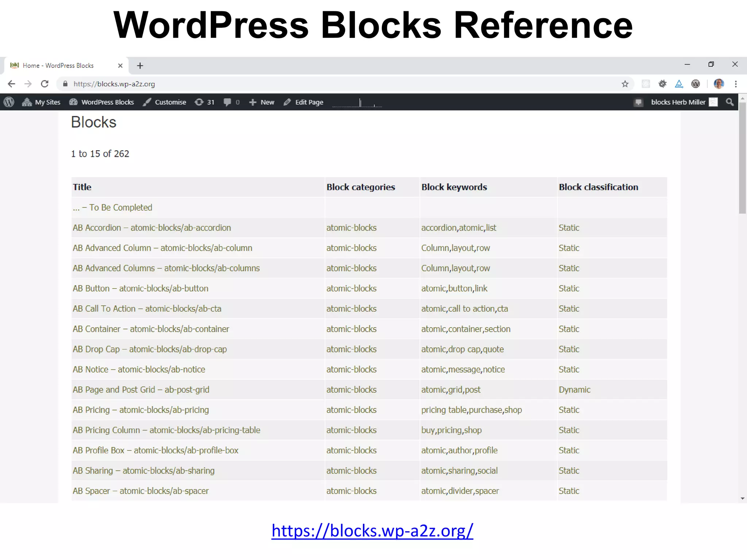747x560 pixels.
Task: Click the WordPress W extension icon
Action: [696, 84]
